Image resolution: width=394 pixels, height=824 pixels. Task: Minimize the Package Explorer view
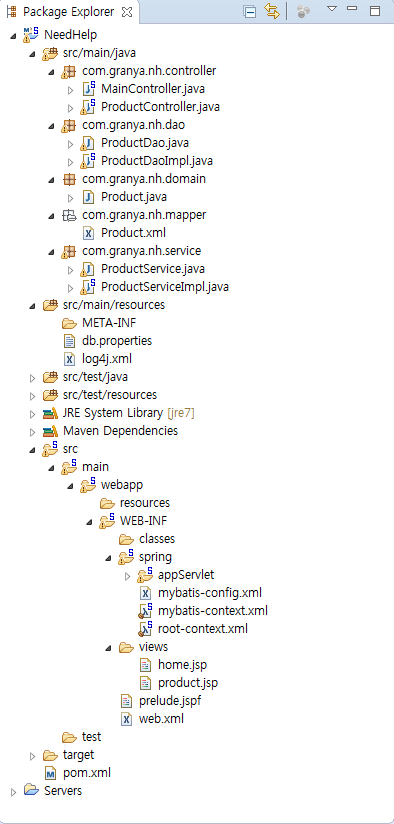(352, 9)
